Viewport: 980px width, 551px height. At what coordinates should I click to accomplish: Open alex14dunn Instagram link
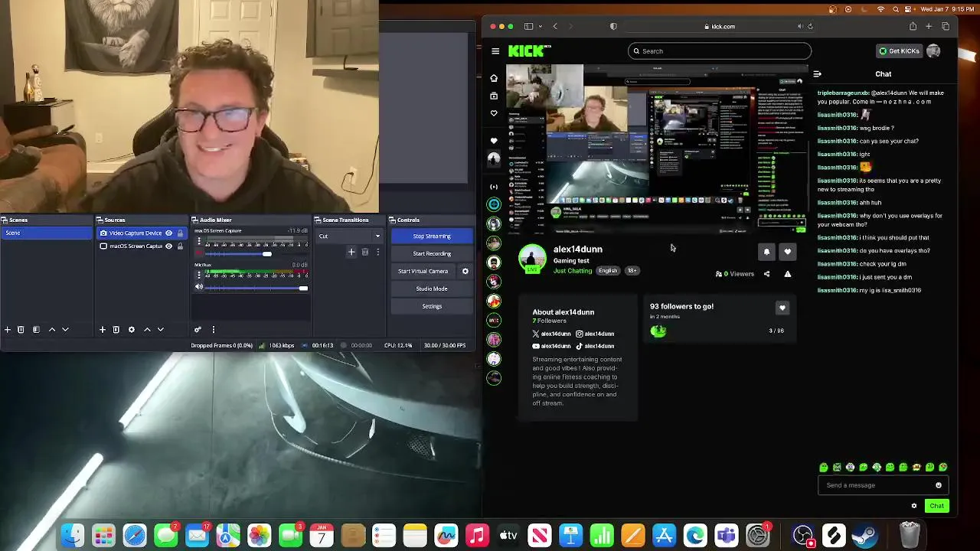click(x=595, y=334)
